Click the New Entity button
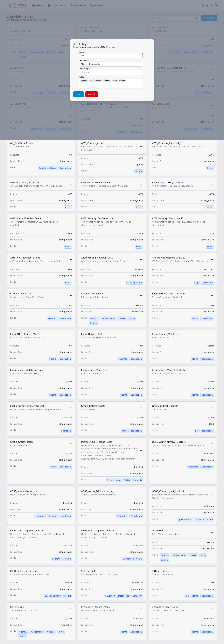 [209, 18]
